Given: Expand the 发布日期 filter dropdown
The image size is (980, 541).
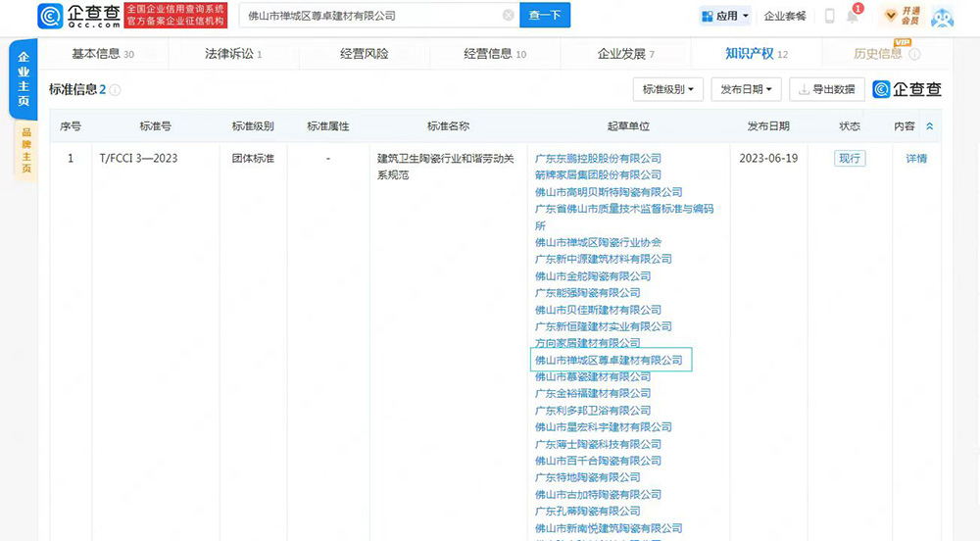Looking at the screenshot, I should point(745,89).
